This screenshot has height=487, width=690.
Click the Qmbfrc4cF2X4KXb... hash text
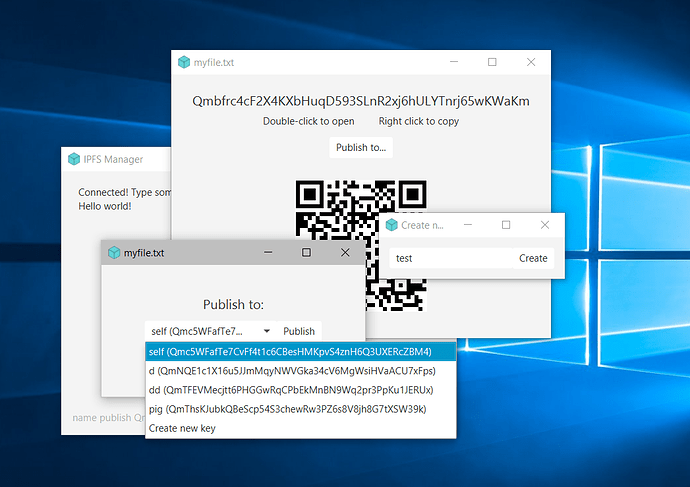tap(361, 101)
